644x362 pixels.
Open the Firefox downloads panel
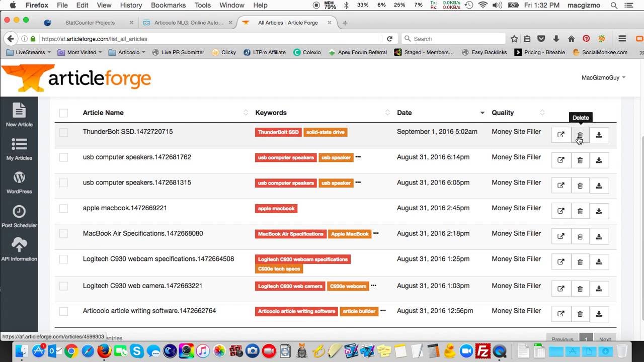click(556, 39)
